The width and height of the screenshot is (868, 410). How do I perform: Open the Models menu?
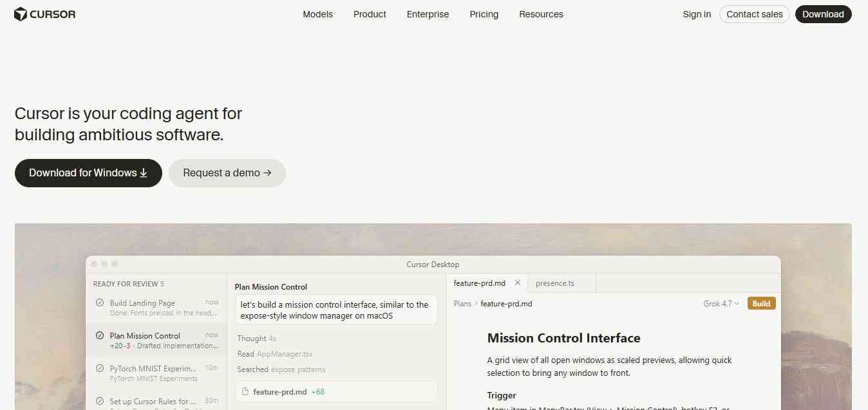tap(317, 14)
